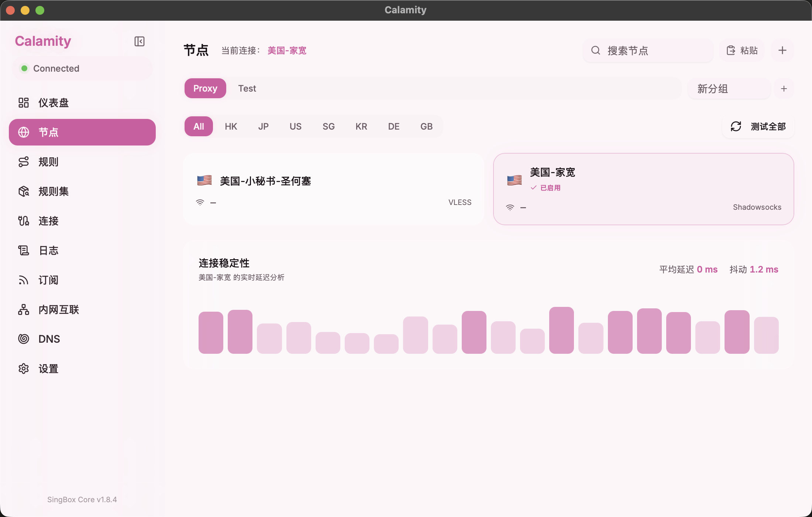Image resolution: width=812 pixels, height=517 pixels.
Task: Open the DNS sidebar icon
Action: pos(24,339)
